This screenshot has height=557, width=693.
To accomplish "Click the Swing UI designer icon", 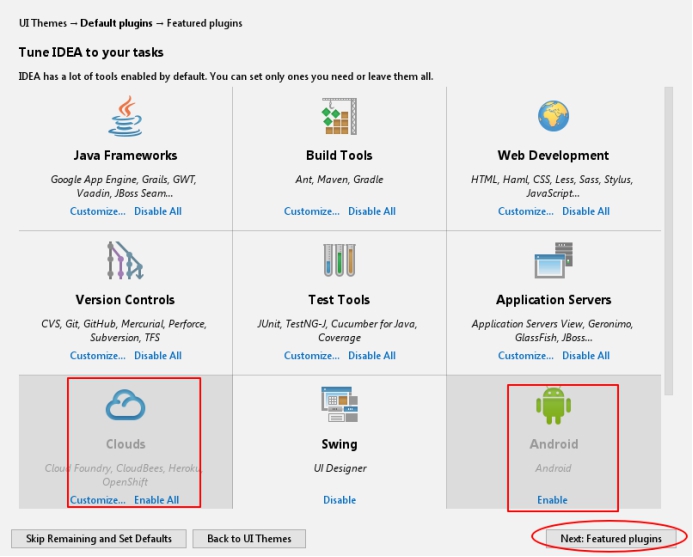I will pos(339,404).
